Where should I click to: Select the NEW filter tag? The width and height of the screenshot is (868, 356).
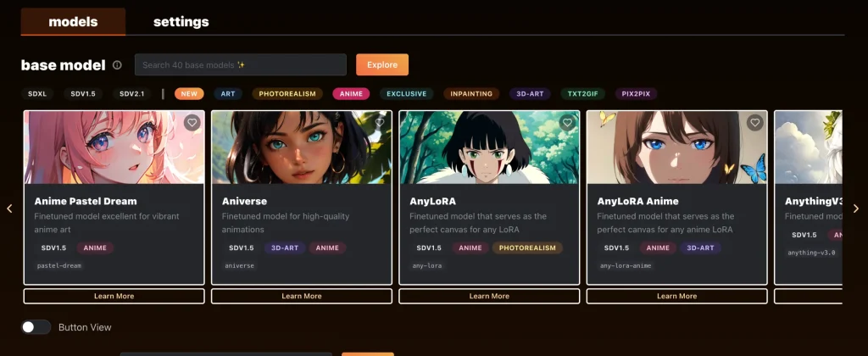189,94
